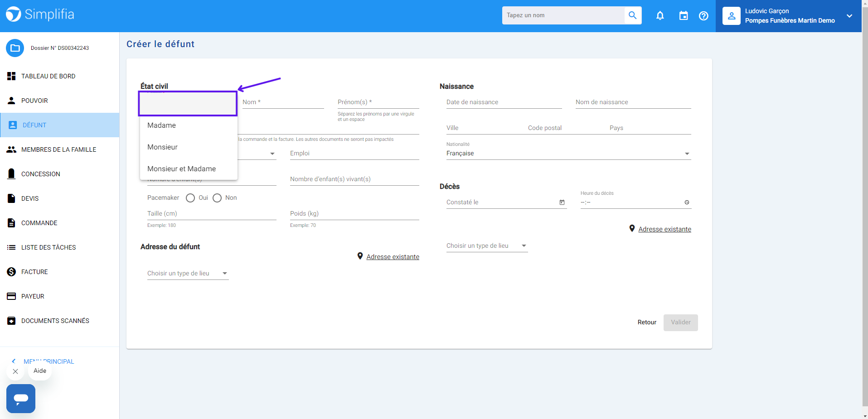Click the Tableau de bord dashboard icon
The width and height of the screenshot is (868, 419).
(x=11, y=76)
